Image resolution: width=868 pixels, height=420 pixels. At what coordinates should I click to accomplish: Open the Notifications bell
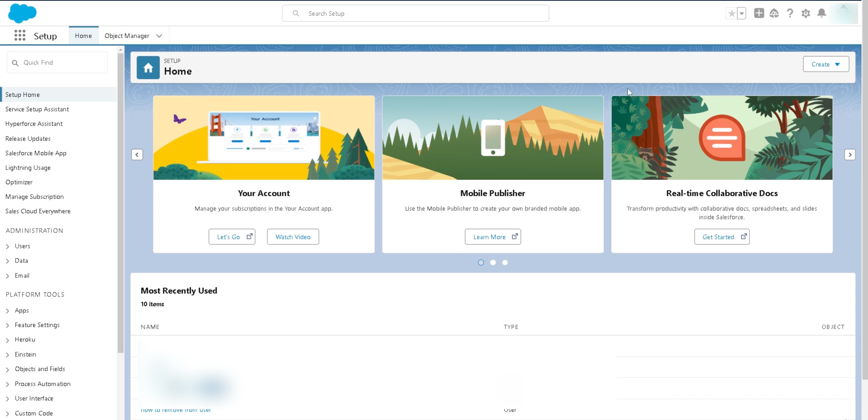(822, 13)
